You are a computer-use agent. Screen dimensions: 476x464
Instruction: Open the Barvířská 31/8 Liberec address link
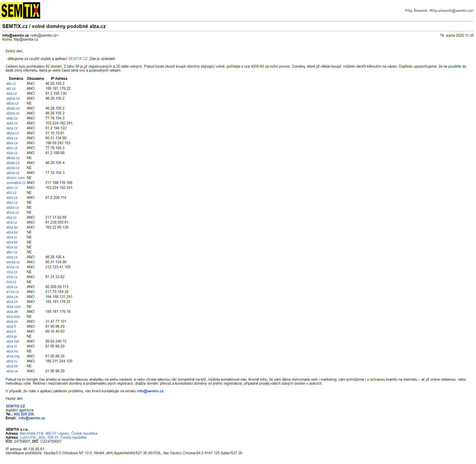coord(59,433)
